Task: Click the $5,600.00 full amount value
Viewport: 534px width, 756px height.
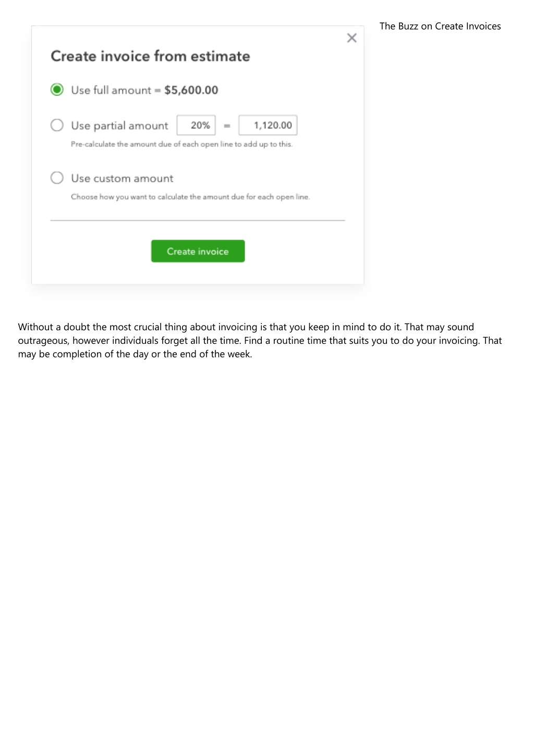Action: coord(191,90)
